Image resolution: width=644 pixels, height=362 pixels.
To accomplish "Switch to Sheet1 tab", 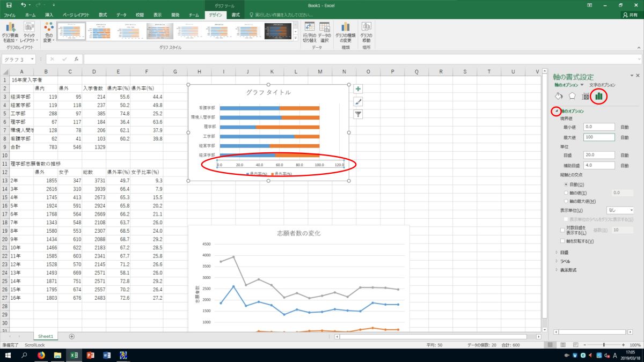I will [x=46, y=336].
